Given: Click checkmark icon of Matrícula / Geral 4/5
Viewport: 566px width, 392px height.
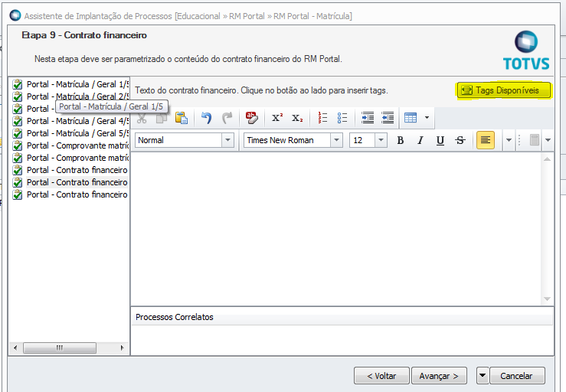Looking at the screenshot, I should pos(18,121).
